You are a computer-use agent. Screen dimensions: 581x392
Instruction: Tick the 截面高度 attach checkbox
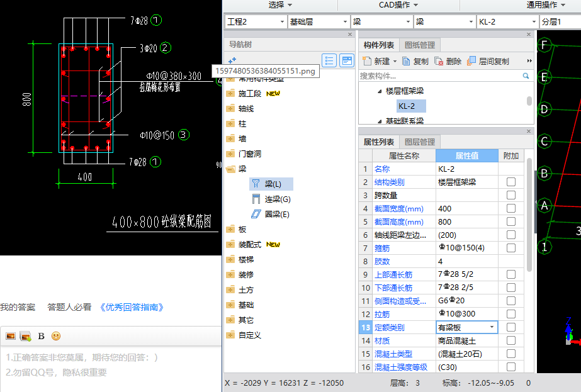(511, 221)
